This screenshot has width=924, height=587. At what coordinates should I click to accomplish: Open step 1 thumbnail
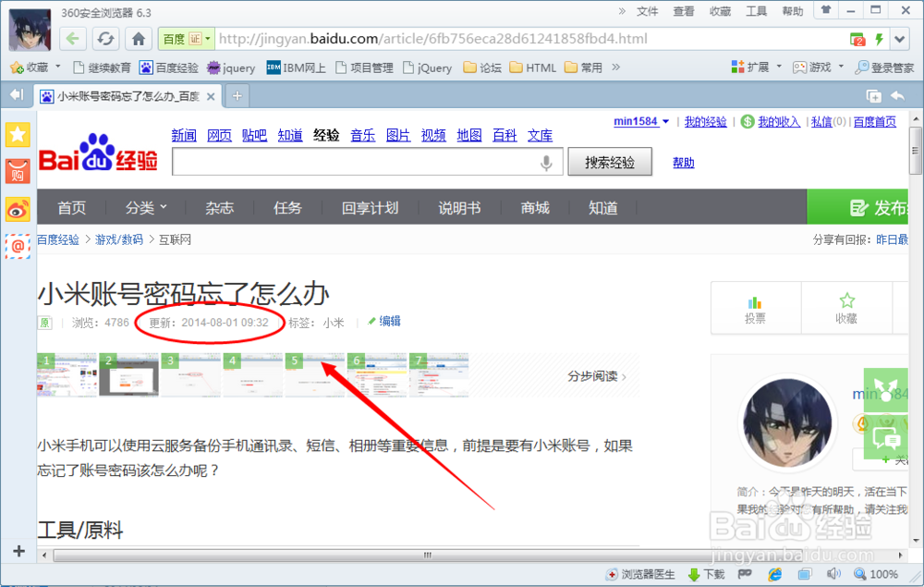pyautogui.click(x=67, y=374)
